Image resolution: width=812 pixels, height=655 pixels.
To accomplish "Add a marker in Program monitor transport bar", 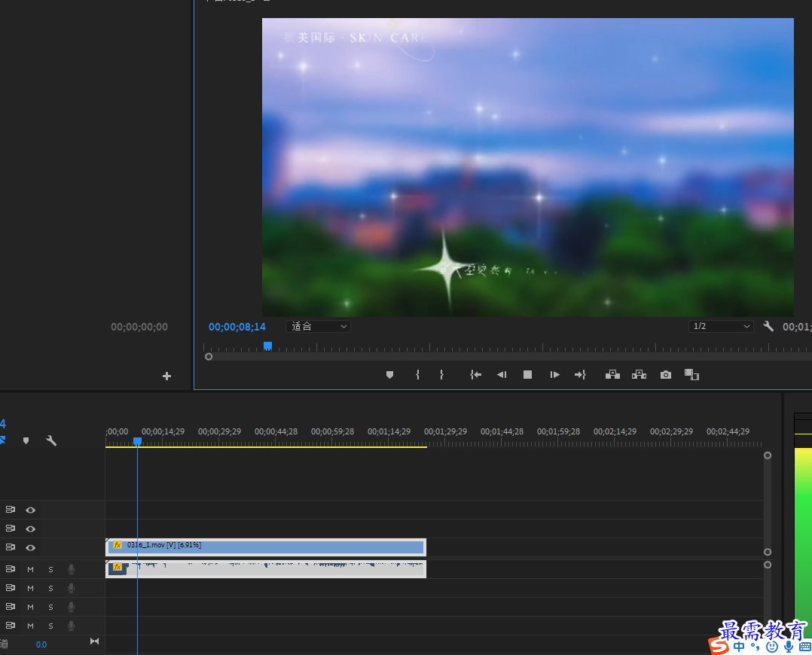I will coord(389,375).
